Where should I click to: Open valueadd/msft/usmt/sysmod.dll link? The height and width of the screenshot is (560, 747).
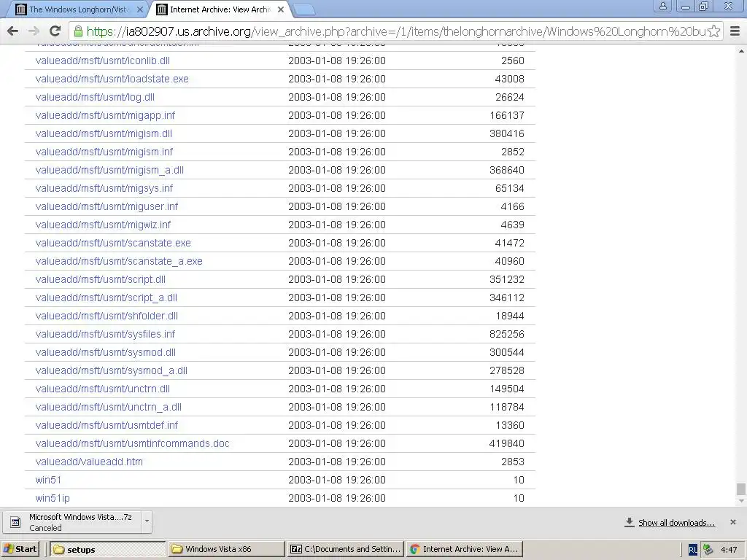point(105,352)
